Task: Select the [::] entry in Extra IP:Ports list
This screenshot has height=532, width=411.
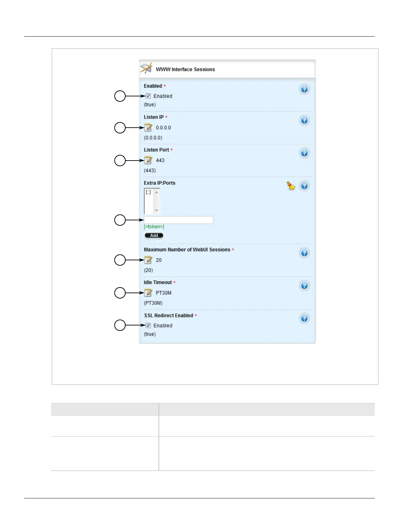Action: click(x=148, y=192)
